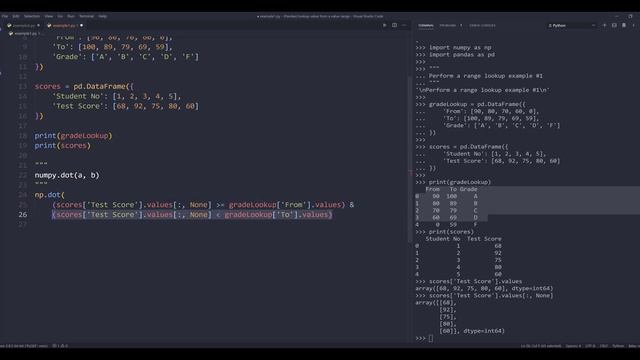
Task: Switch to the first example .py editor tab
Action: click(23, 25)
